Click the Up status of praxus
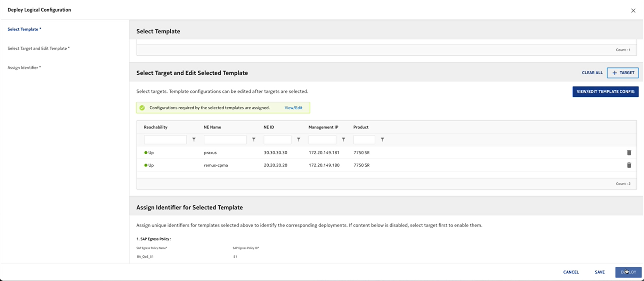Screen dimensions: 644x281 [x=149, y=152]
